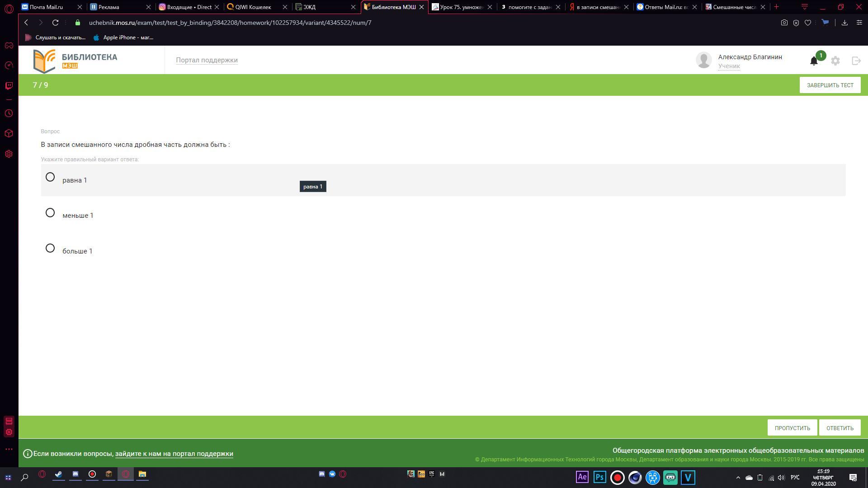Switch to the QIWI Кошелек tab
The image size is (868, 488).
(253, 7)
